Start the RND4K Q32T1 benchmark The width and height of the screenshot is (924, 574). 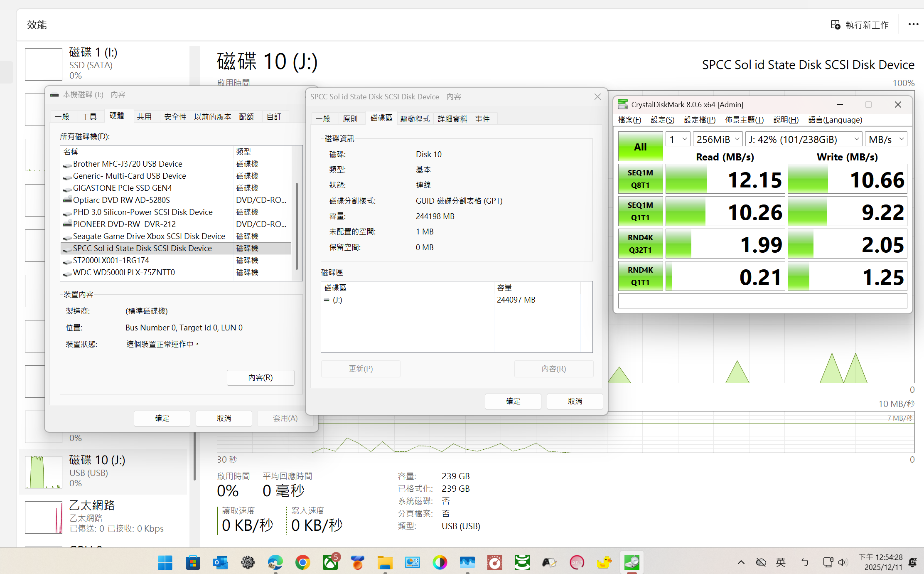click(640, 244)
